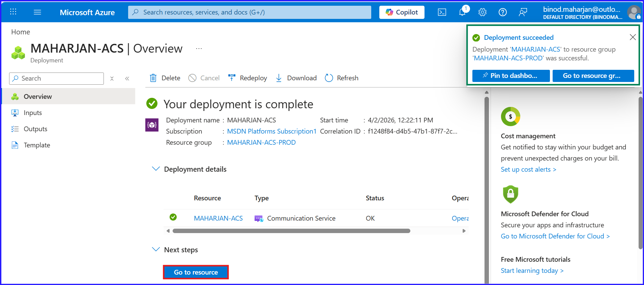644x285 pixels.
Task: Open the hamburger portal menu
Action: coord(37,12)
